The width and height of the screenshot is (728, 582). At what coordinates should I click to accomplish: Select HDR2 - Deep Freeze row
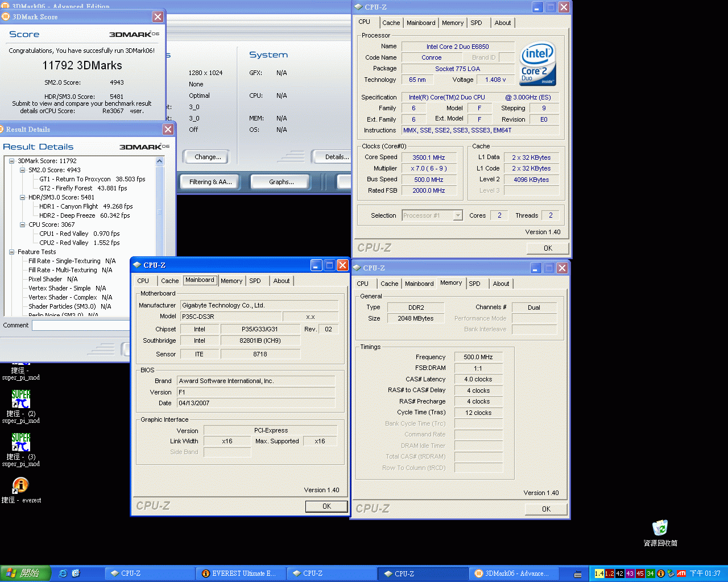point(85,215)
